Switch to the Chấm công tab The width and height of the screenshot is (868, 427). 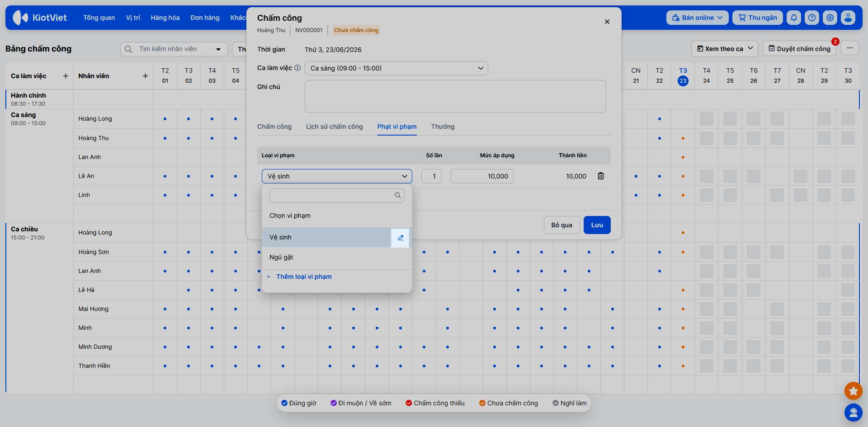click(274, 127)
